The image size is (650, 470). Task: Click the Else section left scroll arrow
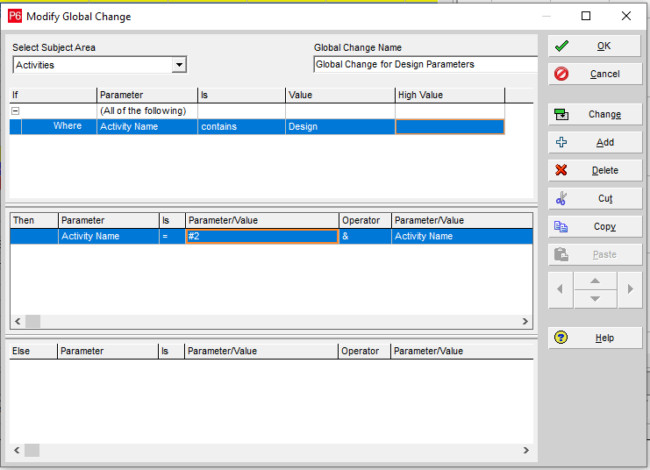[x=17, y=450]
